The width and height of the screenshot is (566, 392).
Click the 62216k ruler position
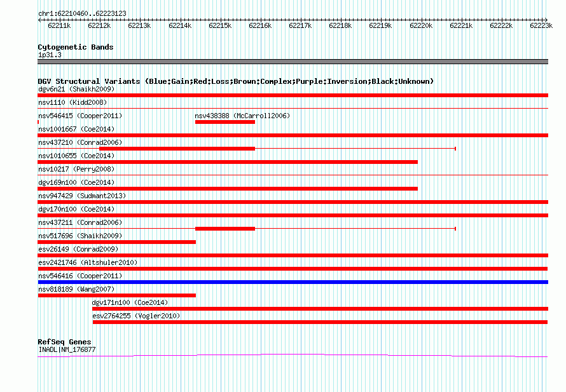click(260, 25)
